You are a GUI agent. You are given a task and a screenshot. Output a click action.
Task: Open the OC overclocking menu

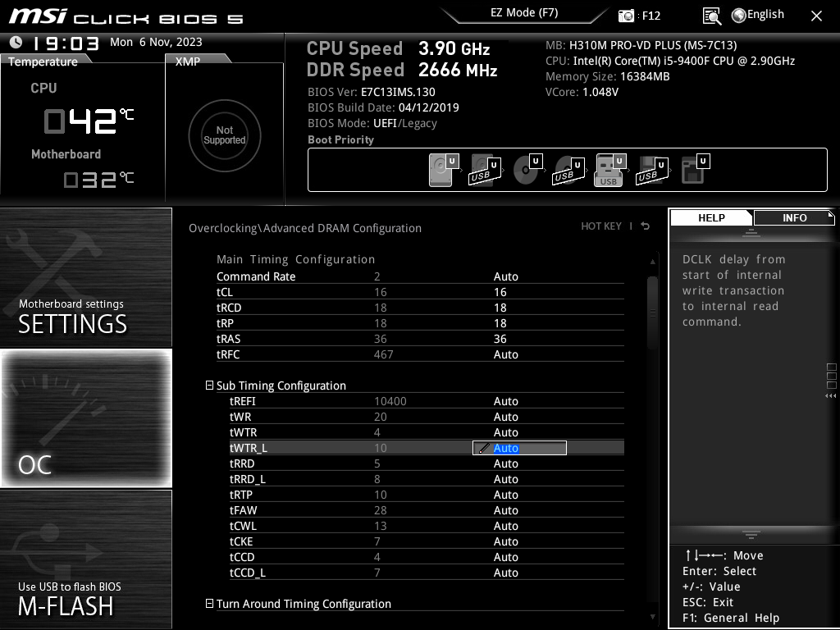tap(85, 418)
